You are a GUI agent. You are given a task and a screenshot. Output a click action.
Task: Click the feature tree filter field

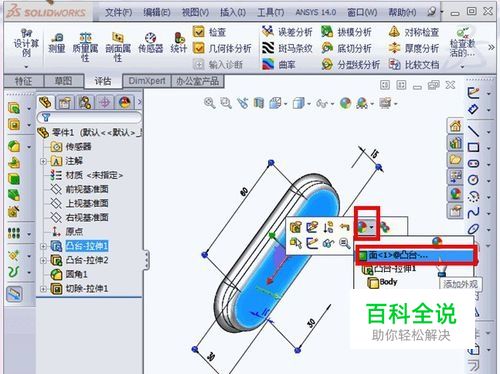[x=89, y=117]
